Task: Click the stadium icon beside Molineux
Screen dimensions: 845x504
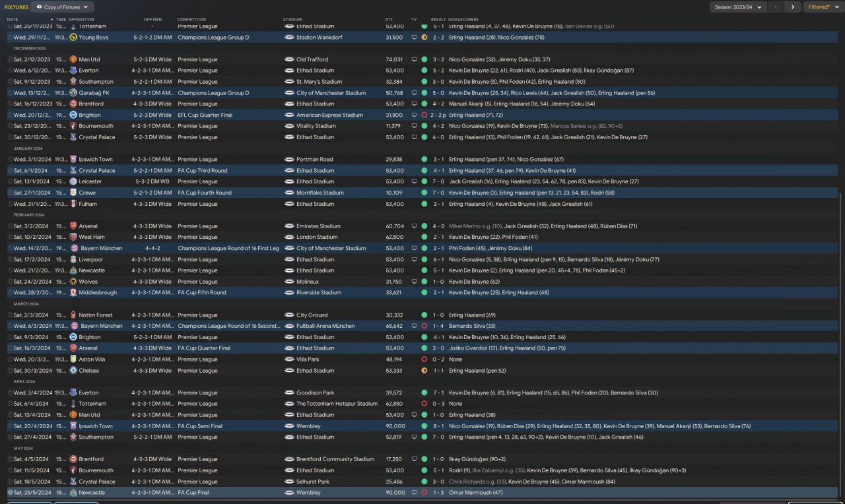Action: point(289,282)
